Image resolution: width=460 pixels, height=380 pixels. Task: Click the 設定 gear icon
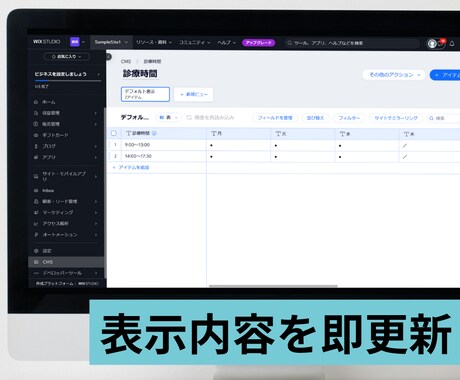point(36,251)
